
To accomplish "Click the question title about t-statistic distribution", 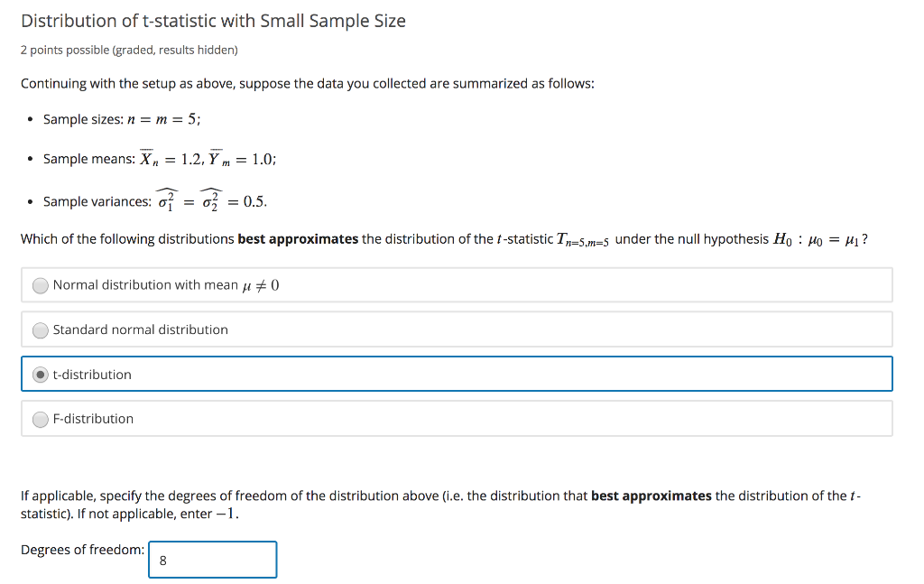I will coord(214,20).
